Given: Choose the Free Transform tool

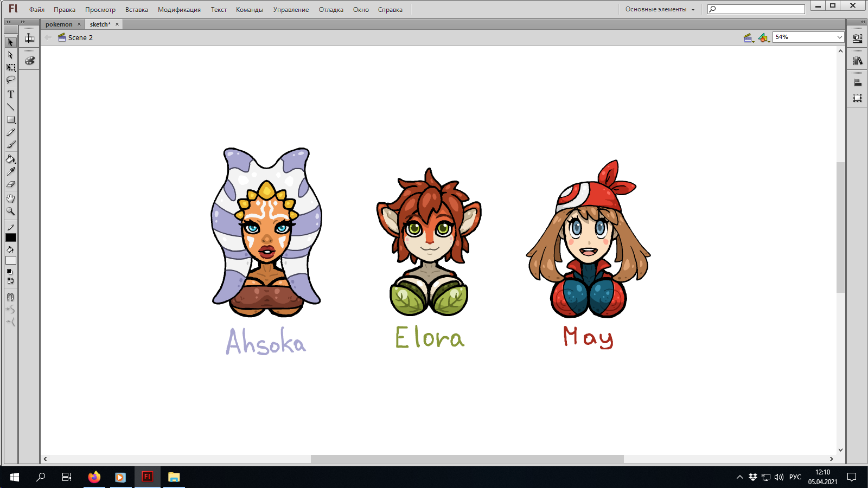Looking at the screenshot, I should (x=10, y=67).
